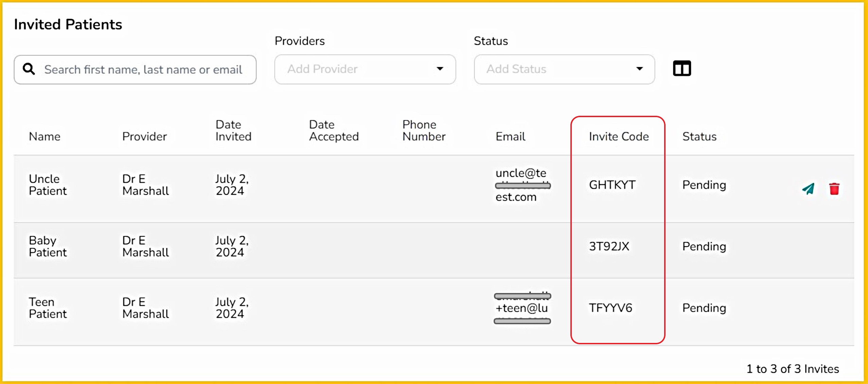
Task: Click the resend invite paper plane icon
Action: (x=808, y=189)
